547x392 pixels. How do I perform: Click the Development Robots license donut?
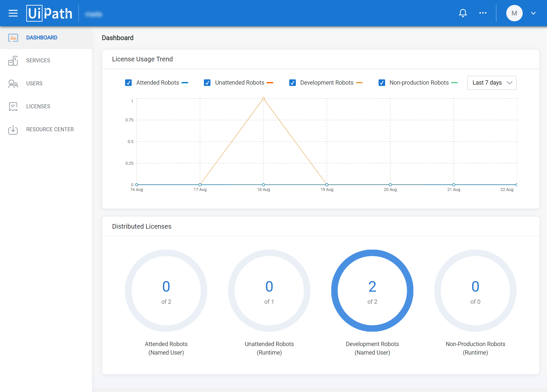coord(372,291)
